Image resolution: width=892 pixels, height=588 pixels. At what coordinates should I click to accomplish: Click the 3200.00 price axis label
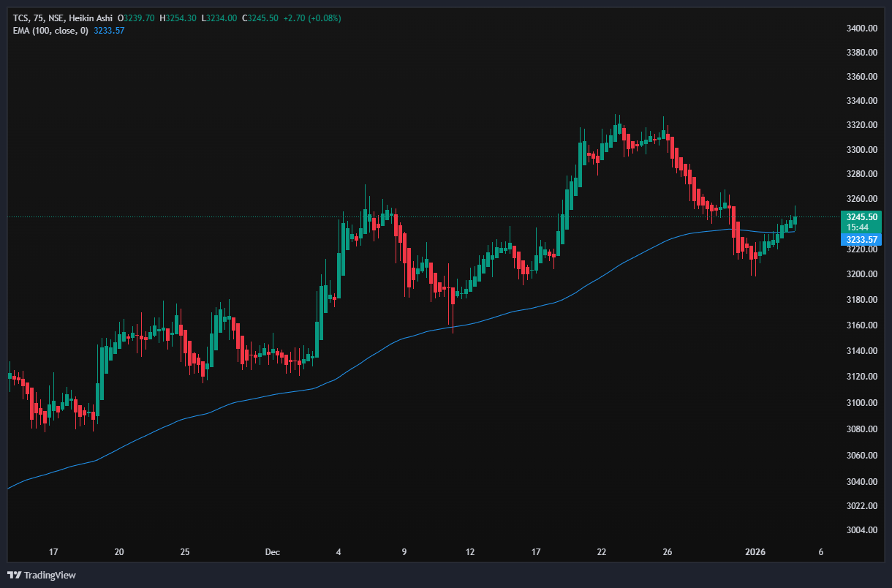tap(861, 274)
